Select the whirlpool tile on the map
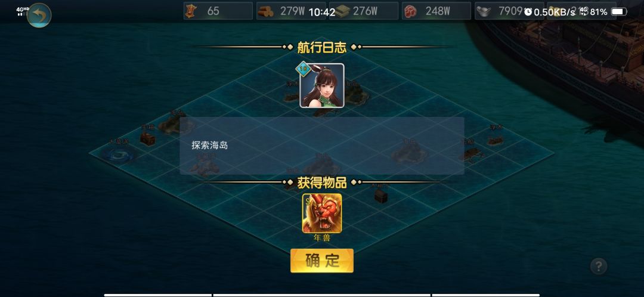Screen dimensions: 644x297 117,155
